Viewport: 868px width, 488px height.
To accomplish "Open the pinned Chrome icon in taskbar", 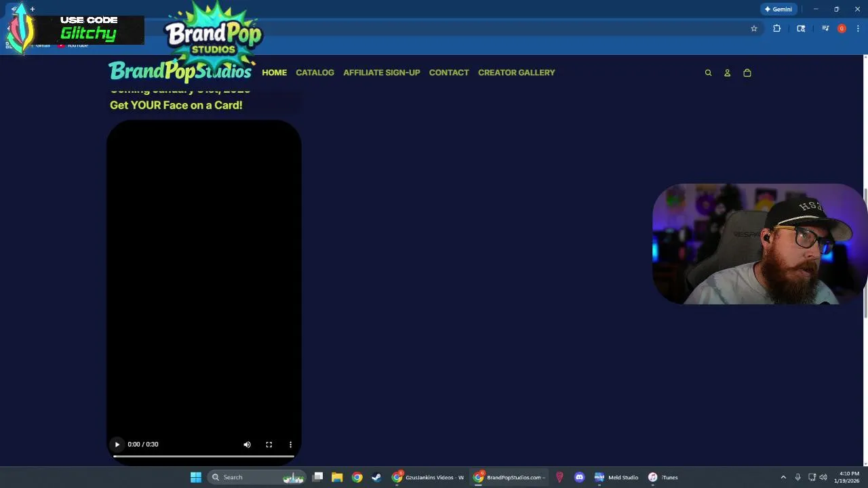I will [x=357, y=477].
